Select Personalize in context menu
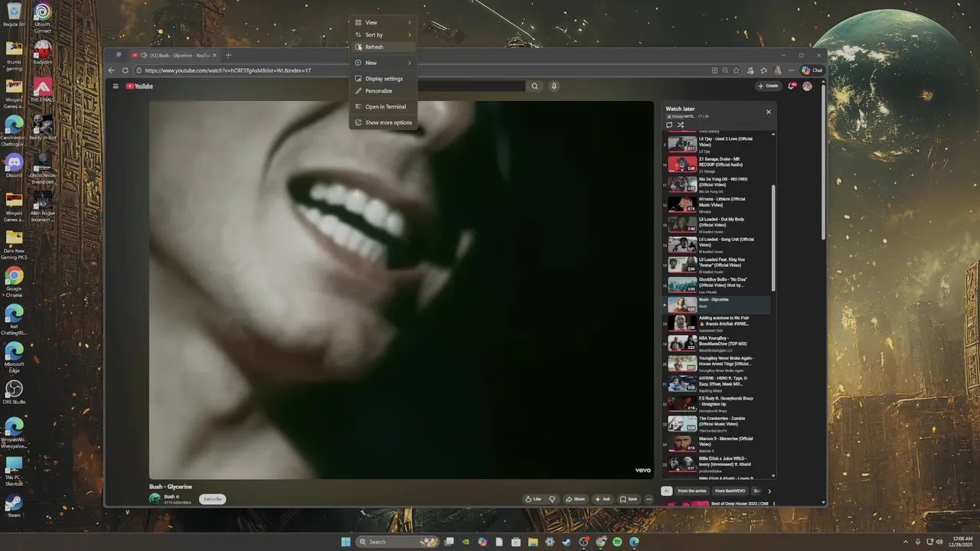 [384, 91]
